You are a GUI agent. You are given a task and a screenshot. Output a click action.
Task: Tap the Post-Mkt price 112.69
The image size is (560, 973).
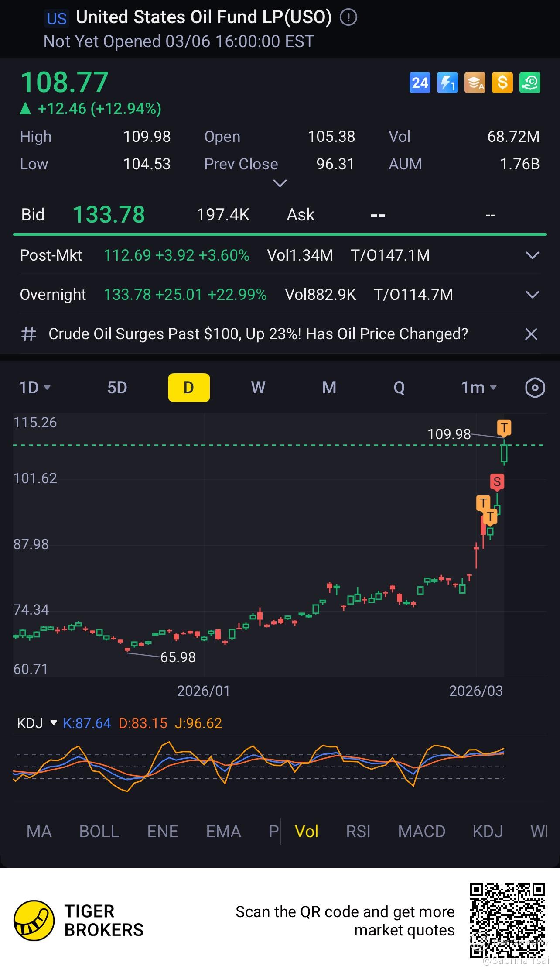[x=127, y=255]
